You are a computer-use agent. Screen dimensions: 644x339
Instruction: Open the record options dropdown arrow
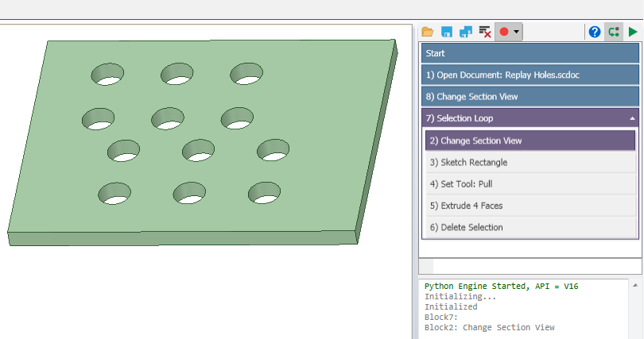click(517, 32)
